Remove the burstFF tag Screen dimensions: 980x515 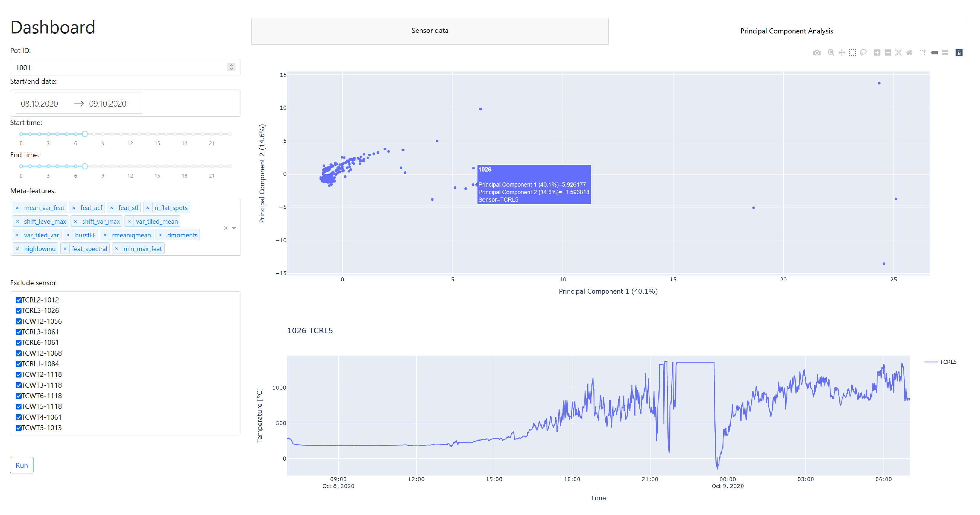click(x=68, y=235)
